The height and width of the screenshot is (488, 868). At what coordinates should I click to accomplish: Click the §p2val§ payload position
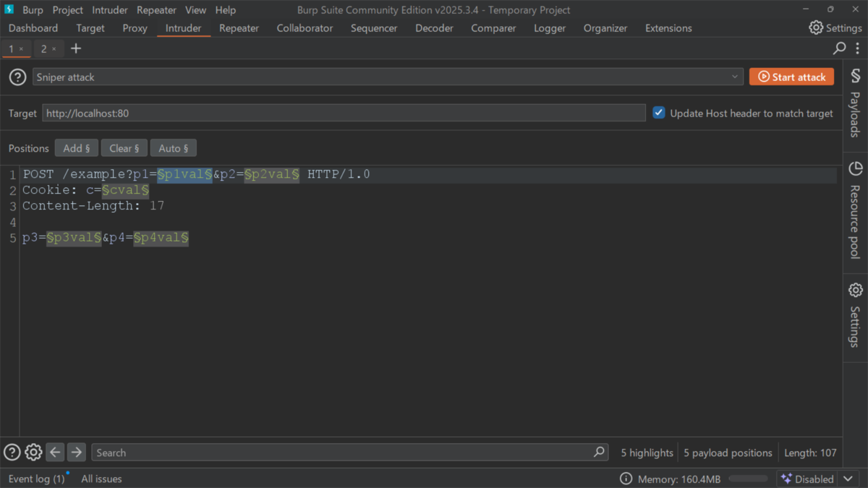tap(271, 174)
